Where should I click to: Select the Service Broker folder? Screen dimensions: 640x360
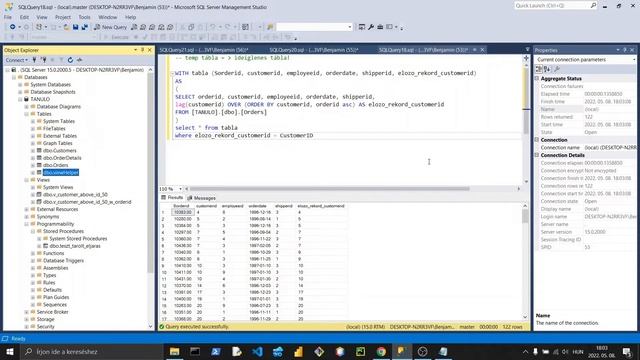52,312
